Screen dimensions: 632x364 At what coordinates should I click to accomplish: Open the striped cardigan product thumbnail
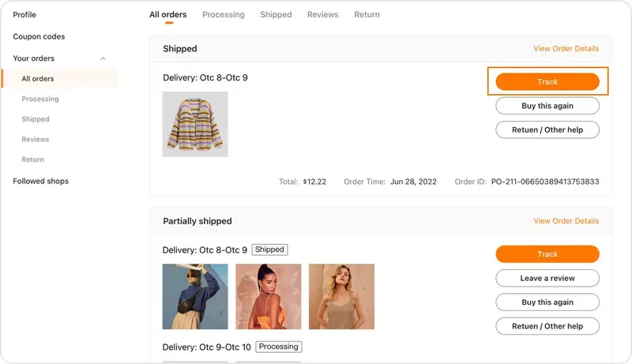195,124
